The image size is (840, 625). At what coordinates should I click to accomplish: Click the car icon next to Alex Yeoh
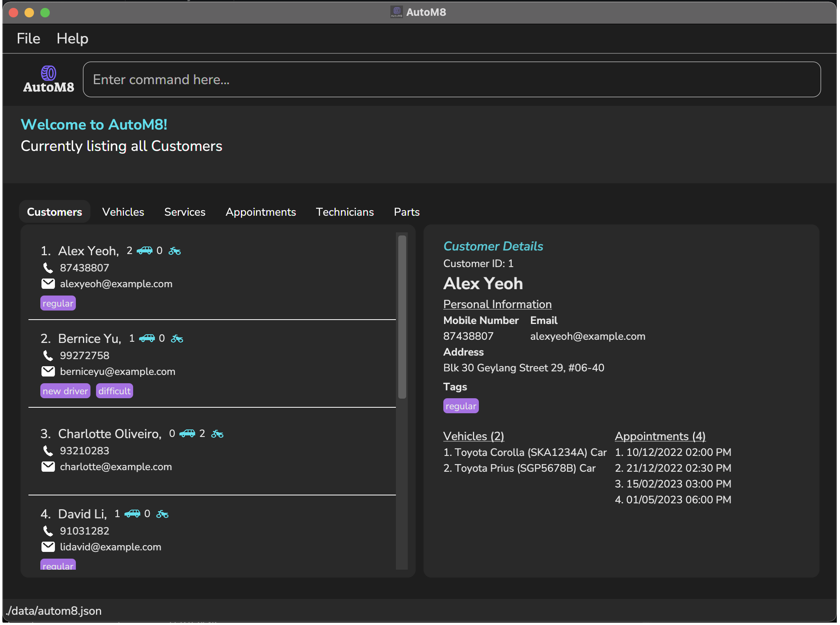pyautogui.click(x=145, y=250)
